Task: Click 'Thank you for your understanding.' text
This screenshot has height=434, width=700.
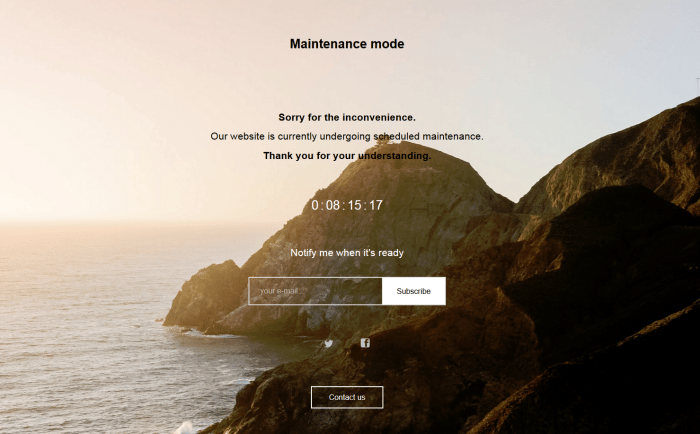Action: [x=347, y=156]
